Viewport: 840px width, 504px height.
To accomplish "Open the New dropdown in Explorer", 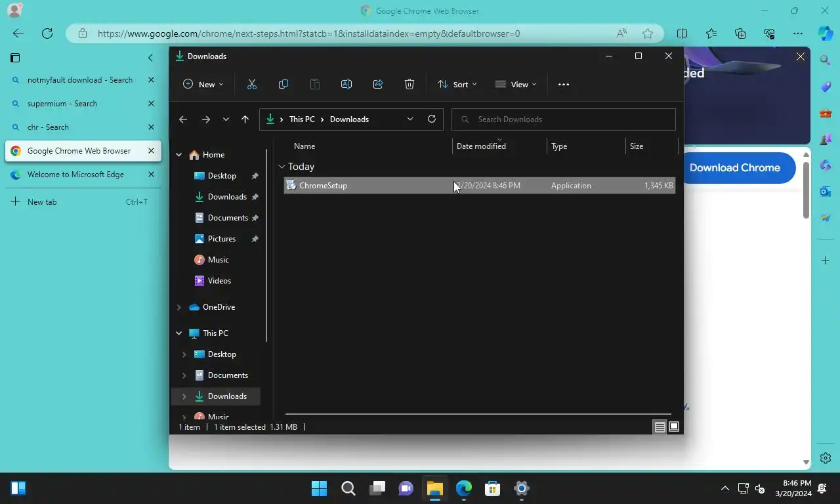I will coord(203,84).
